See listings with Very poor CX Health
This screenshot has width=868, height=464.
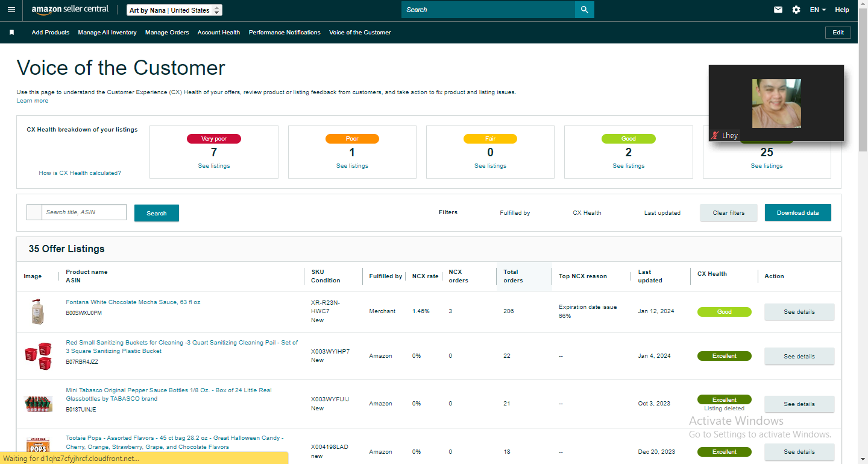214,166
